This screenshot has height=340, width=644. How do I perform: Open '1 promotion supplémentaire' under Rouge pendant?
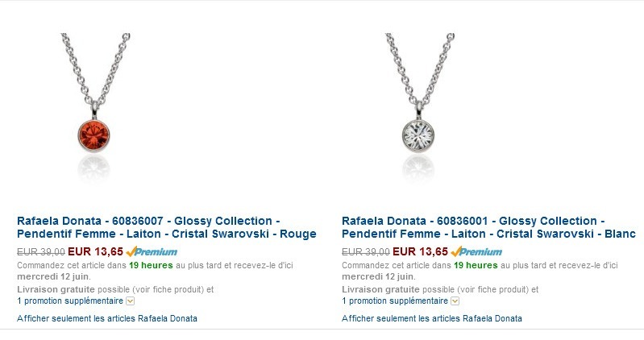(x=70, y=301)
